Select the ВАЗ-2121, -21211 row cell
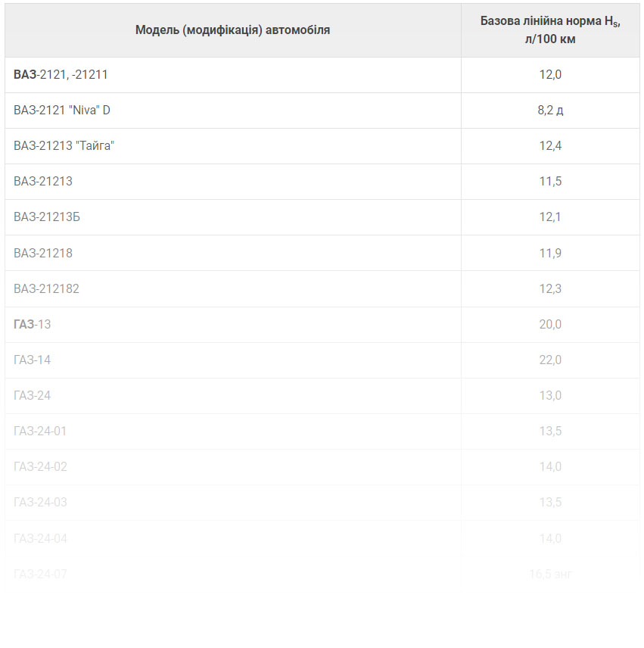 tap(232, 75)
